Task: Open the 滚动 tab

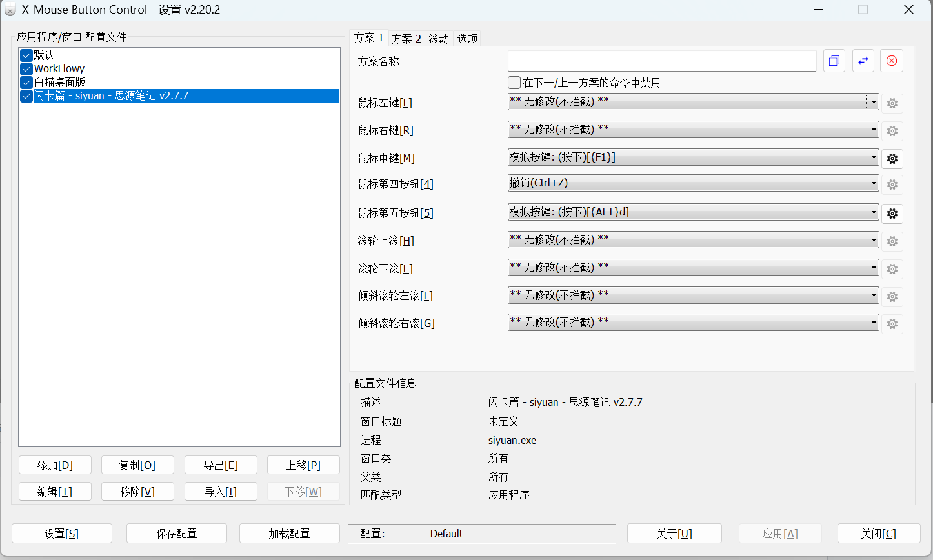Action: [439, 39]
